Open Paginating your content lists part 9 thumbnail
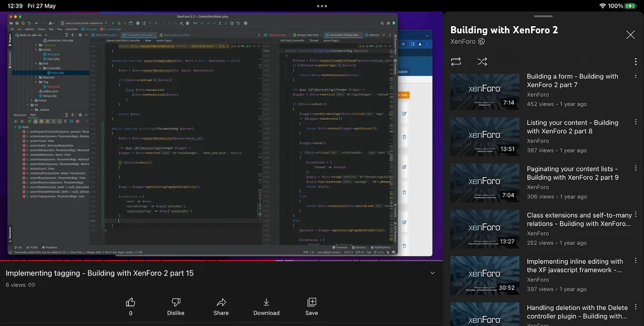The height and width of the screenshot is (326, 644). coord(485,183)
